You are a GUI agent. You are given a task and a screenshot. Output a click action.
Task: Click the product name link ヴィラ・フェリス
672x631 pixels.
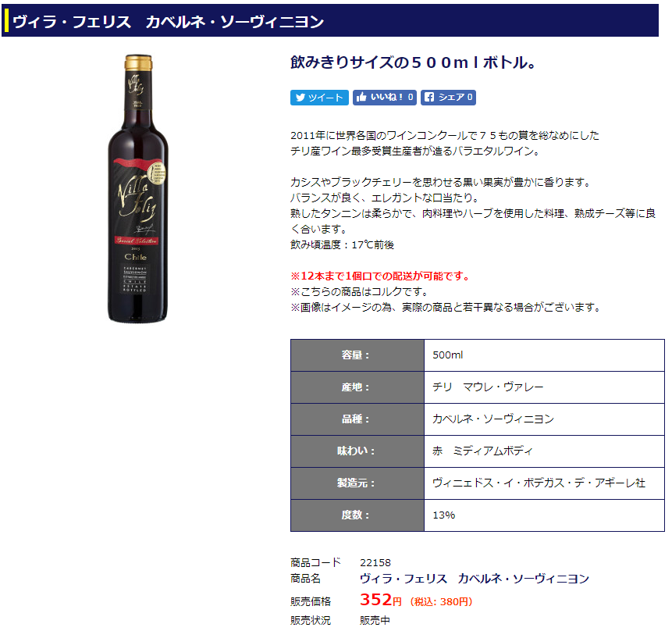pos(475,579)
